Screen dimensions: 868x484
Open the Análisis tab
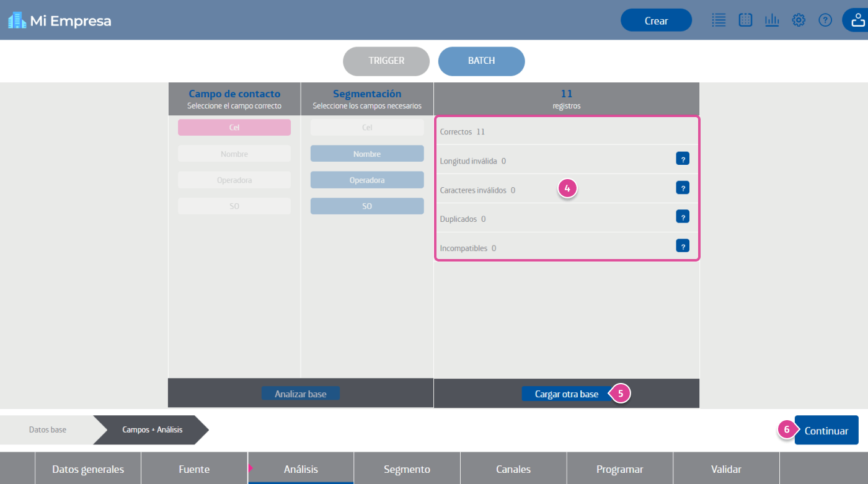(301, 469)
